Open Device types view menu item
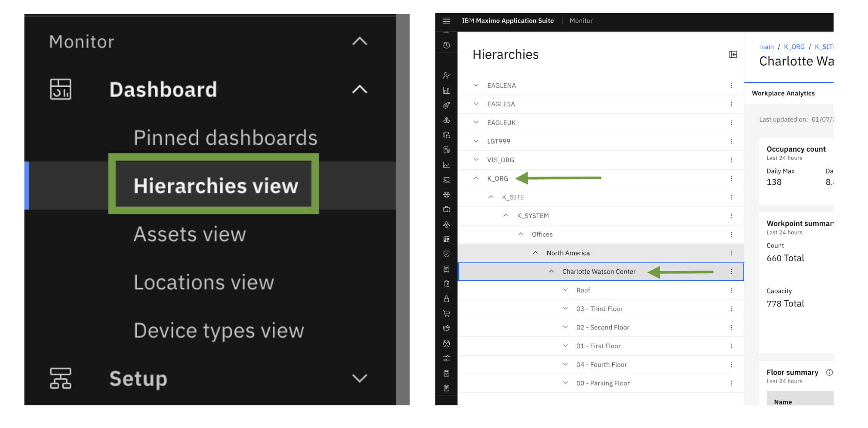868x428 pixels. pyautogui.click(x=218, y=330)
